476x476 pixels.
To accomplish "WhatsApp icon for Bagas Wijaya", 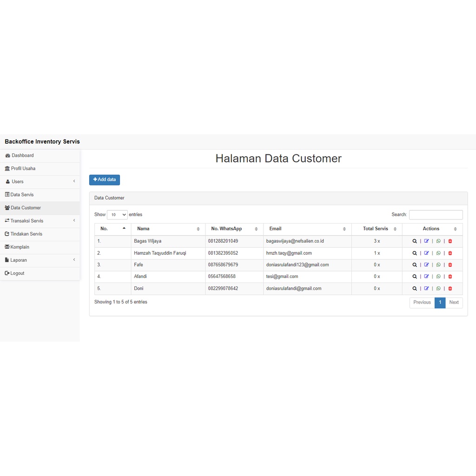I will (x=438, y=241).
